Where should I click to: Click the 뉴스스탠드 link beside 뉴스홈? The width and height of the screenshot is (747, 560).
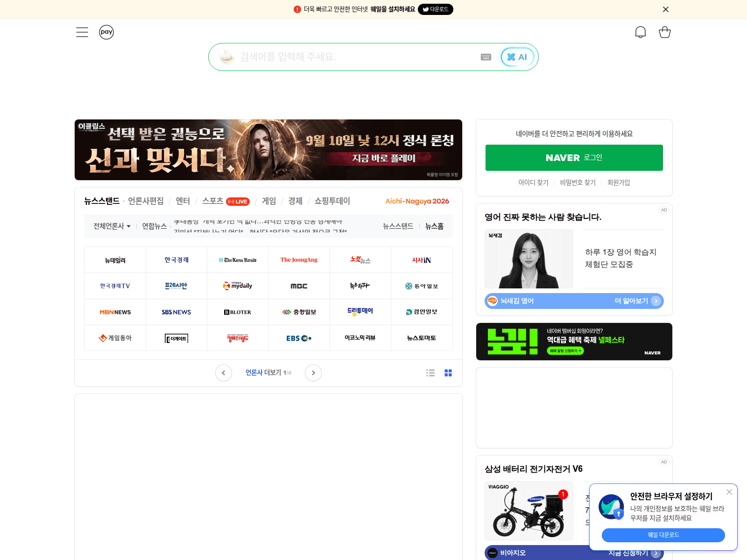[x=398, y=226]
